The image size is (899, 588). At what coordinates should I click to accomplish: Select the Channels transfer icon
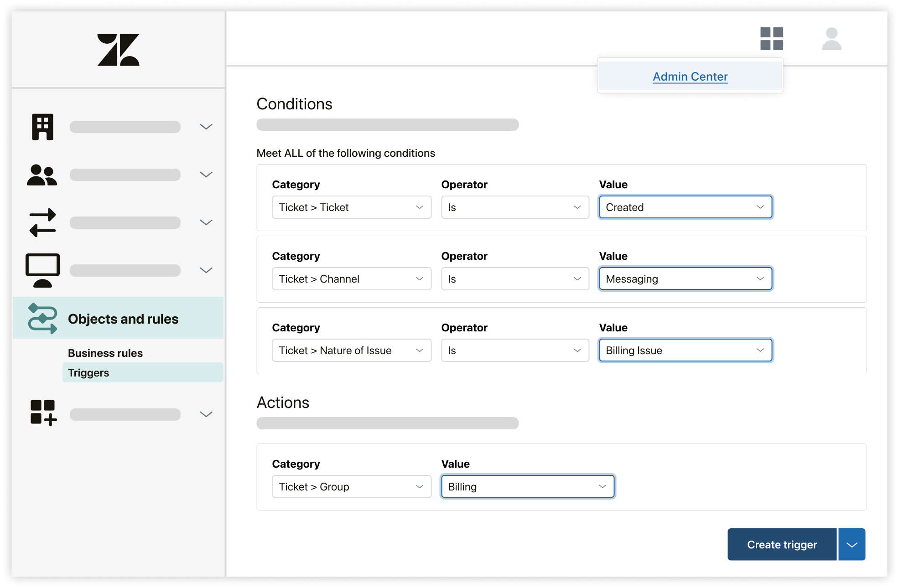coord(43,222)
